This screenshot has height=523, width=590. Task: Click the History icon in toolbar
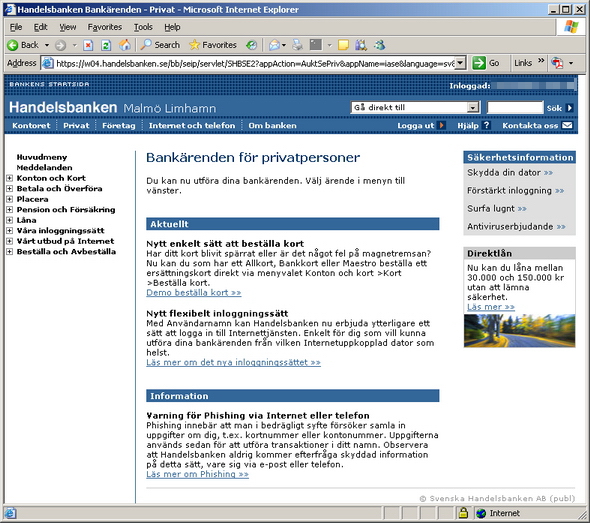click(x=251, y=45)
